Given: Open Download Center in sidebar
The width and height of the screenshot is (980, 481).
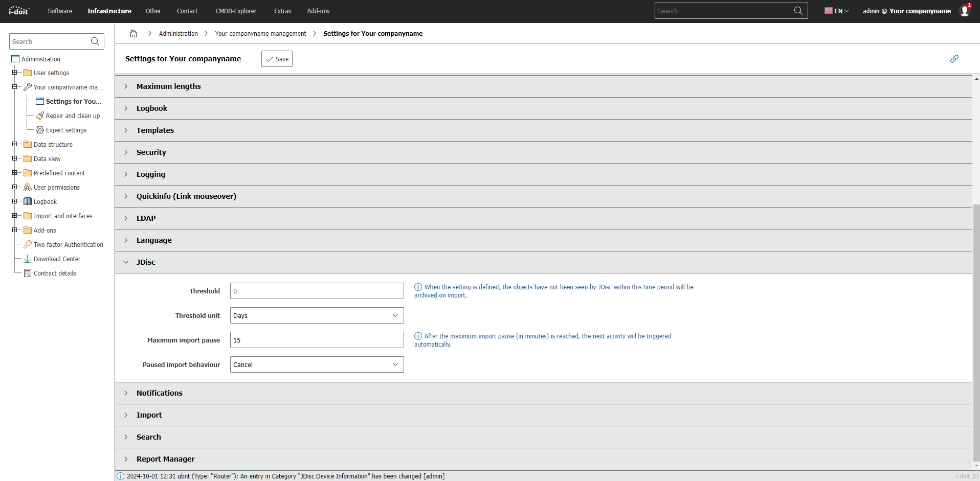Looking at the screenshot, I should [x=57, y=259].
